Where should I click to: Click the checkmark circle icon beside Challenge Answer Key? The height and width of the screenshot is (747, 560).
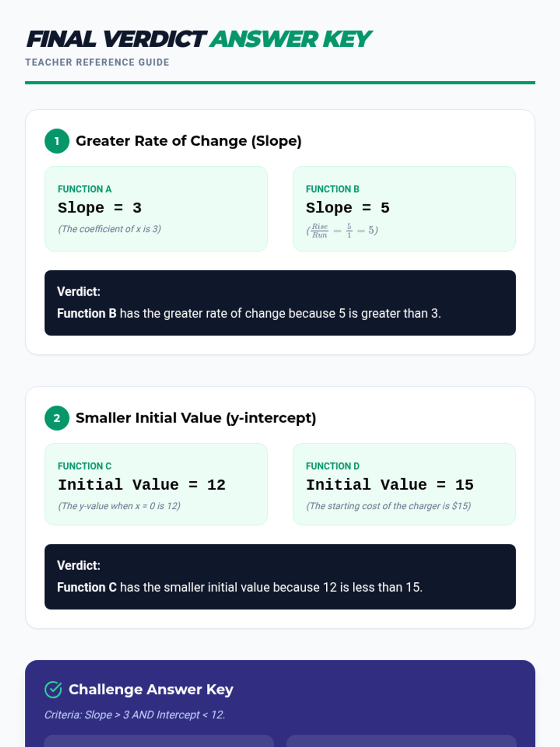coord(53,690)
